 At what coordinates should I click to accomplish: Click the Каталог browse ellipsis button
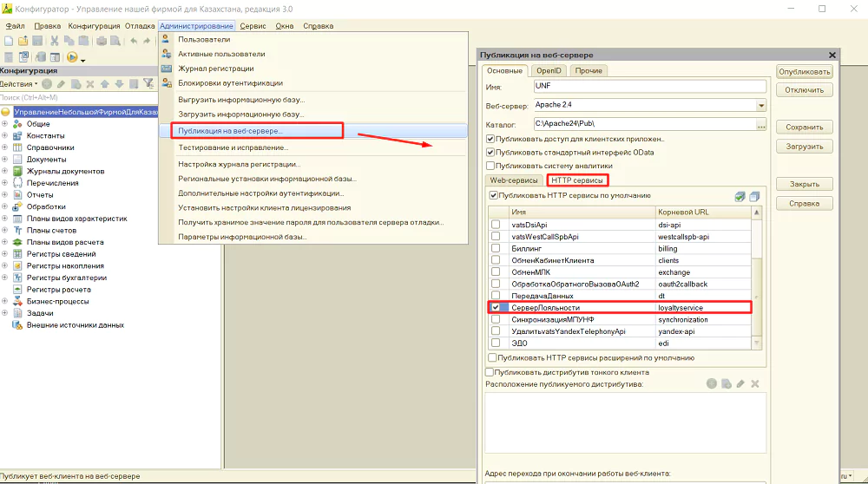[761, 125]
